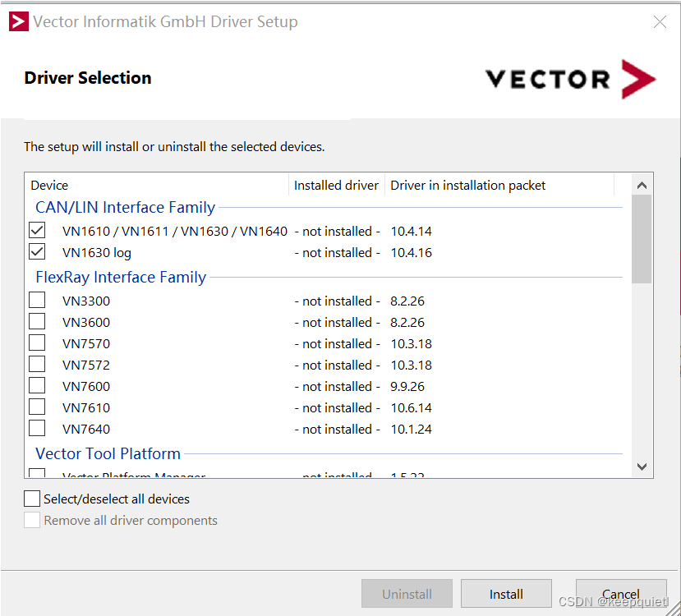This screenshot has height=616, width=681.
Task: Click the Vector Tool Platform group heading
Action: tap(108, 453)
